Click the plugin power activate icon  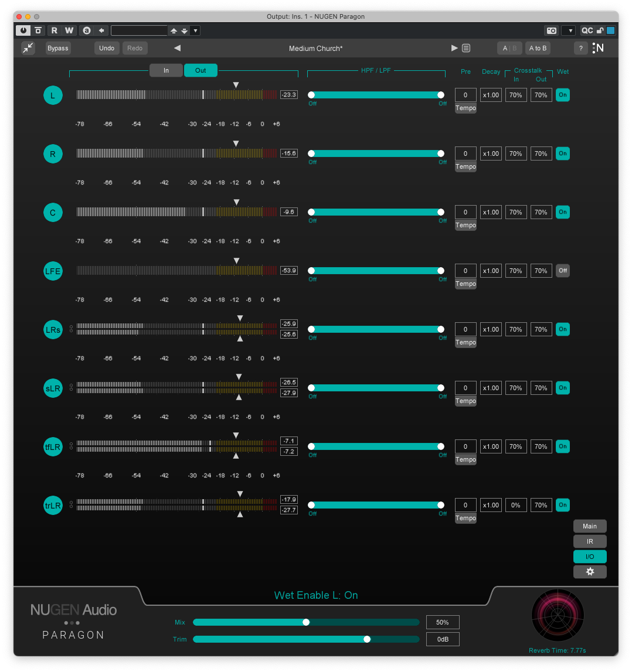(23, 30)
